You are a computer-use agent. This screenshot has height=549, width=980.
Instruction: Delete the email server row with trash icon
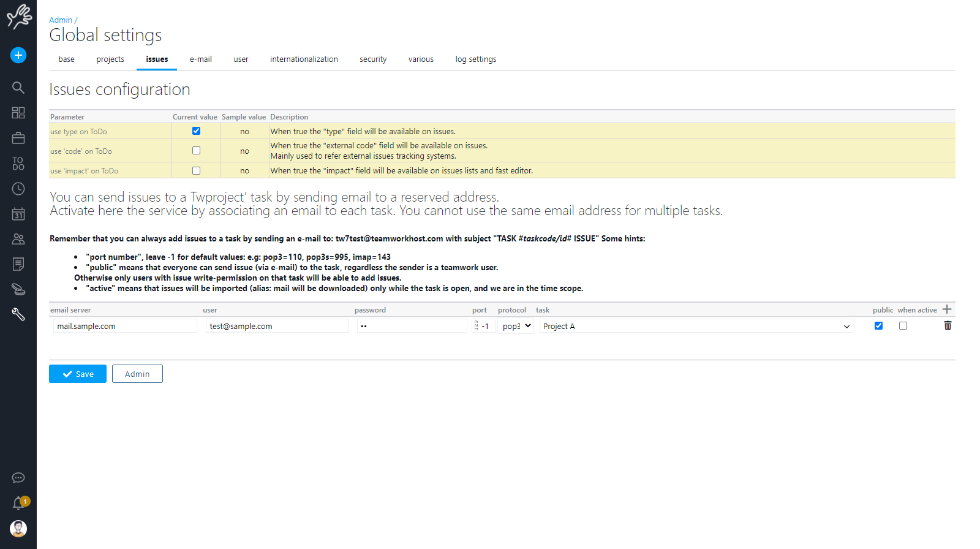(948, 326)
